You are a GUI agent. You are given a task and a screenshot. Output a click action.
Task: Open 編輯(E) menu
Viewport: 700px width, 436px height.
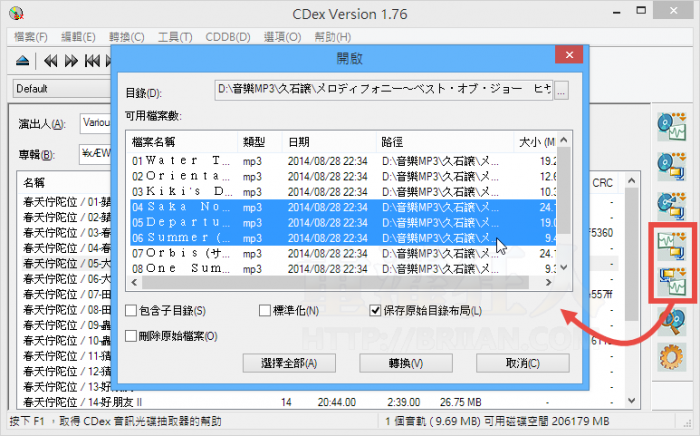coord(78,37)
